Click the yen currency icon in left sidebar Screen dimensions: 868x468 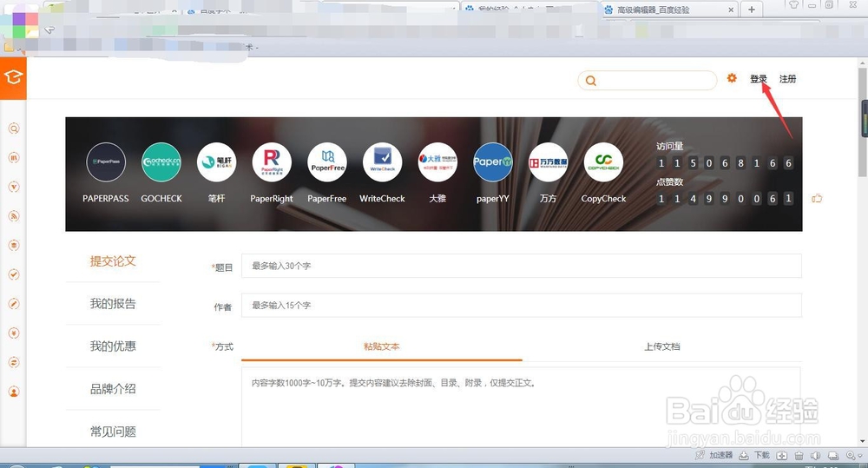[x=14, y=333]
